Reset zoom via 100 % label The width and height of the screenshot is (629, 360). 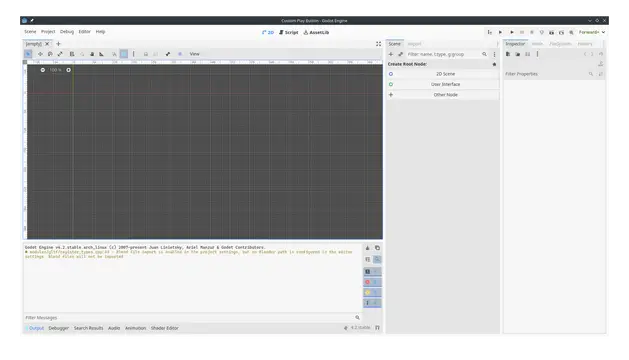pos(55,70)
